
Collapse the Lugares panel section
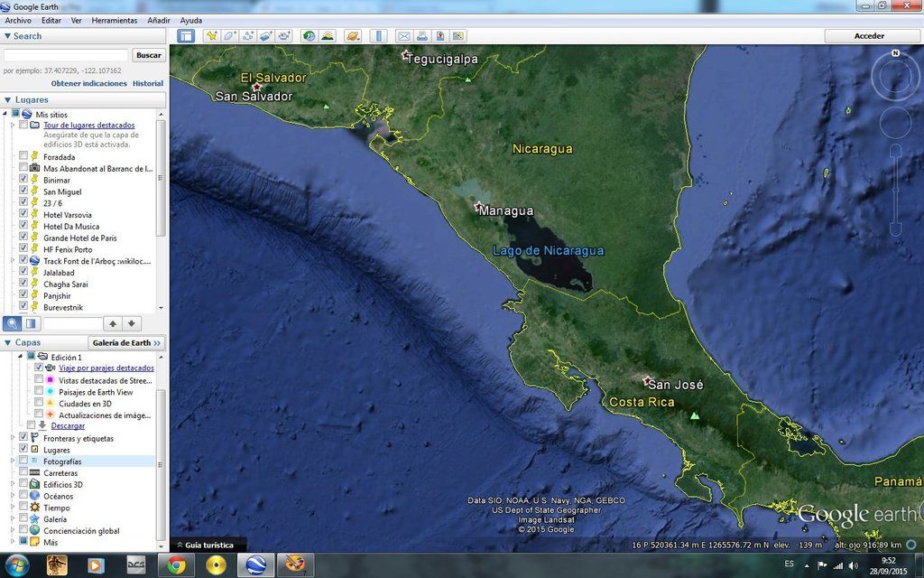tap(8, 99)
